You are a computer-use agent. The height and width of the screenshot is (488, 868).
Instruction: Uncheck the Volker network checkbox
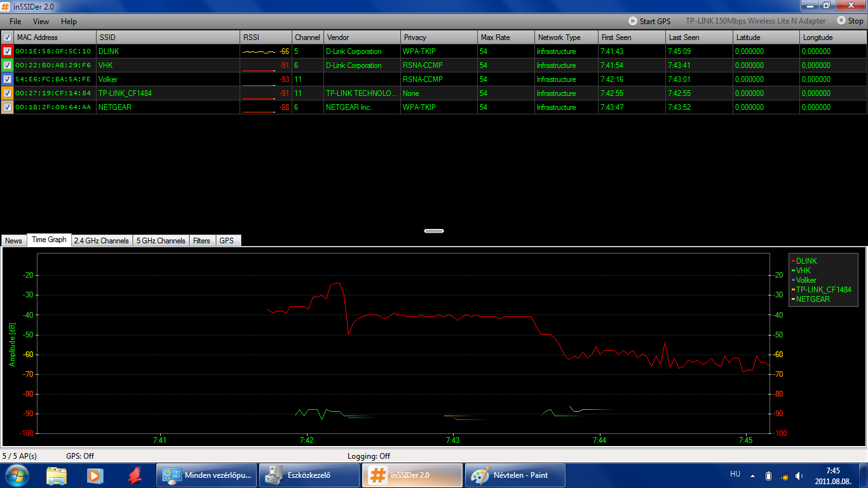click(7, 79)
